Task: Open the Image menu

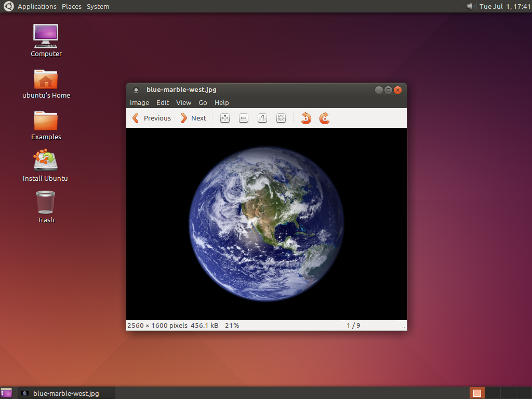Action: pos(139,102)
